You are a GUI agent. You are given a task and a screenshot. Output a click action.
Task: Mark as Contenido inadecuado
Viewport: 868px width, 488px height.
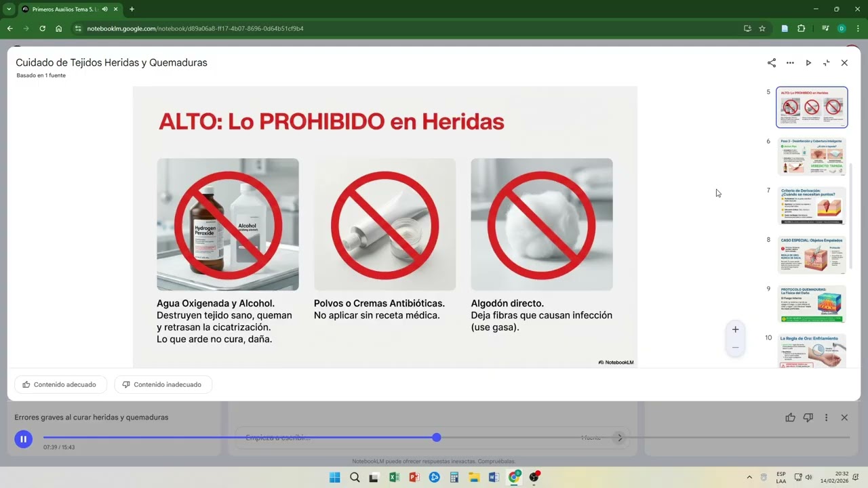click(x=163, y=384)
